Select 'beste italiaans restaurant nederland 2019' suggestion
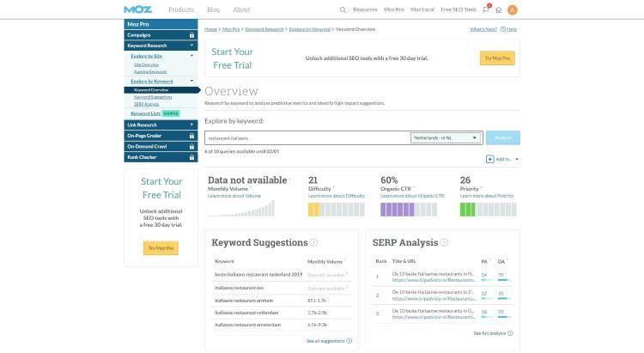Image resolution: width=644 pixels, height=353 pixels. tap(258, 274)
